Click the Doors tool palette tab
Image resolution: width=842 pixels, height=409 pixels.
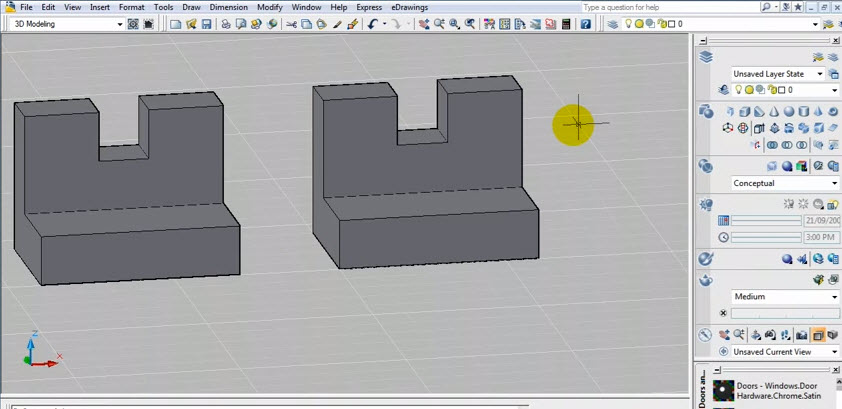(x=702, y=388)
